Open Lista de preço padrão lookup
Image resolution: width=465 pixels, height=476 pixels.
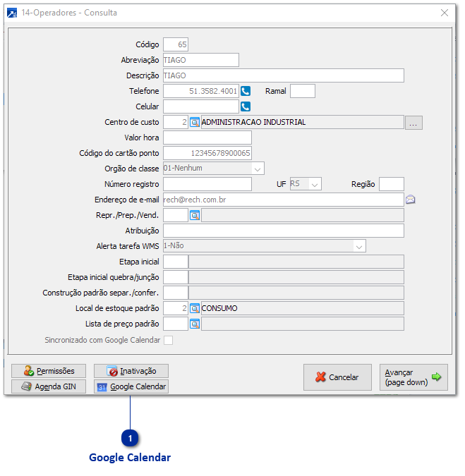click(x=195, y=324)
